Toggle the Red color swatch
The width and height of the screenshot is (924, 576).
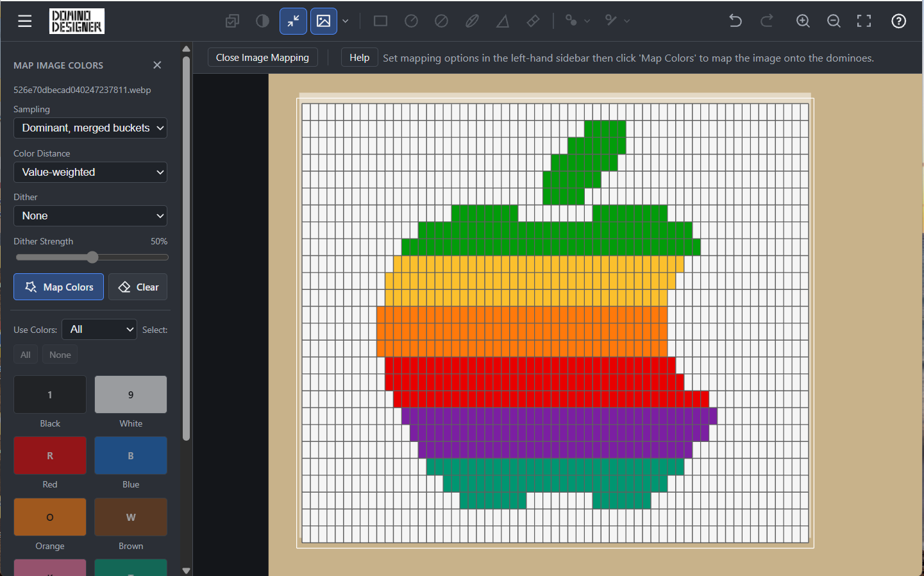point(50,455)
